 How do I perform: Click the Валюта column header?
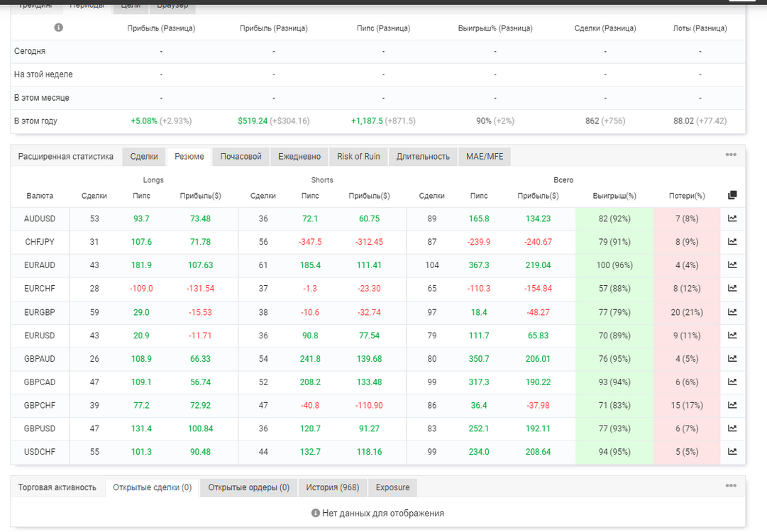(x=40, y=196)
